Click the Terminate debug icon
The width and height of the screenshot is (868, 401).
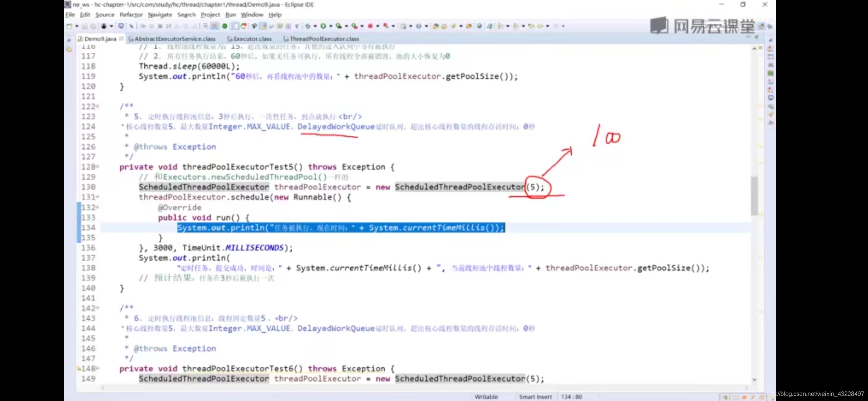tap(160, 26)
